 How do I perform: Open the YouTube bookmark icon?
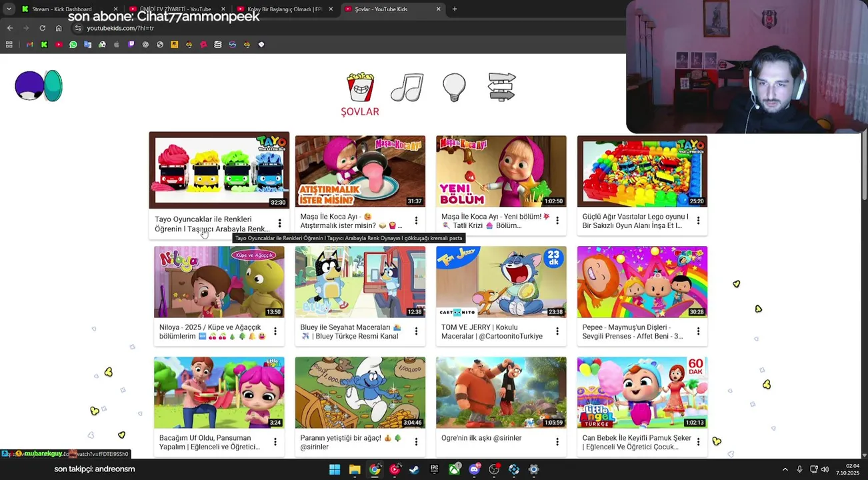59,45
